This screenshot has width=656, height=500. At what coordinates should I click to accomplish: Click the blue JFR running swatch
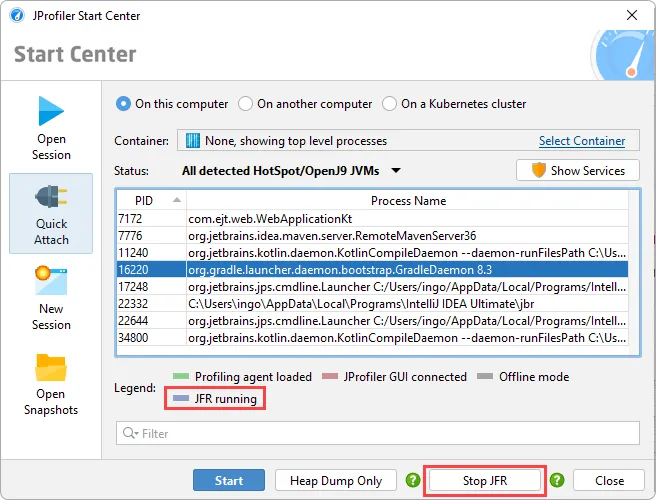[181, 398]
